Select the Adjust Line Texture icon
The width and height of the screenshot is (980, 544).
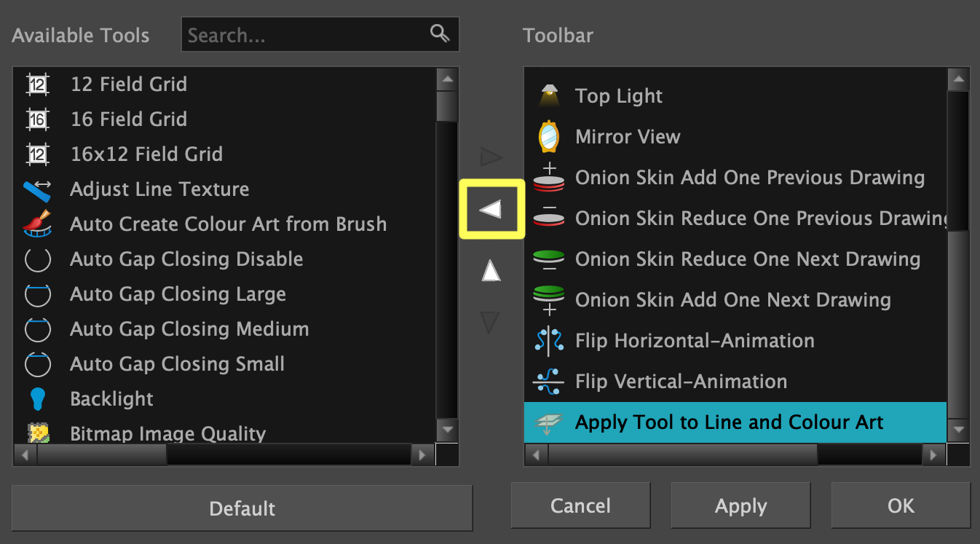point(37,189)
